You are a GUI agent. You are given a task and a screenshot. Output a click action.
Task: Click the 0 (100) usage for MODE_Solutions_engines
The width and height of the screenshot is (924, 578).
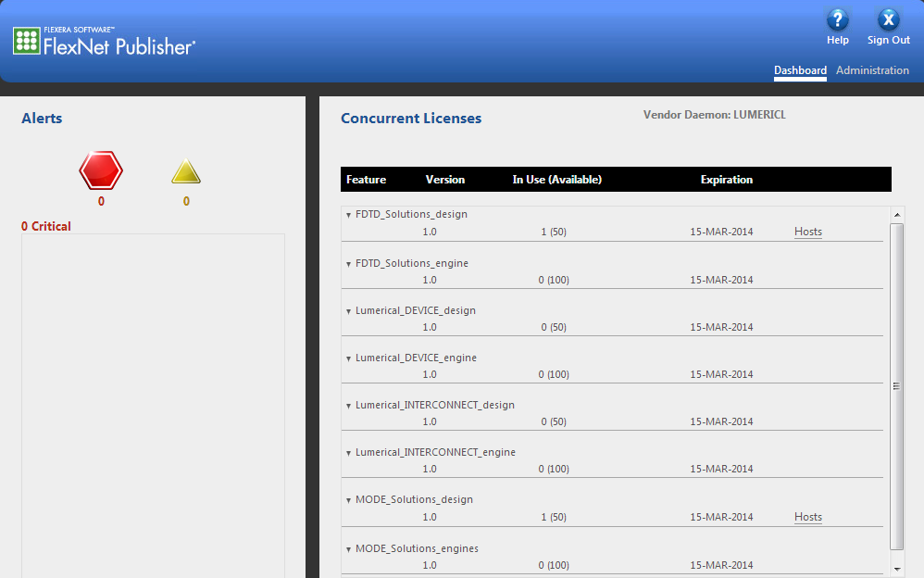coord(554,565)
